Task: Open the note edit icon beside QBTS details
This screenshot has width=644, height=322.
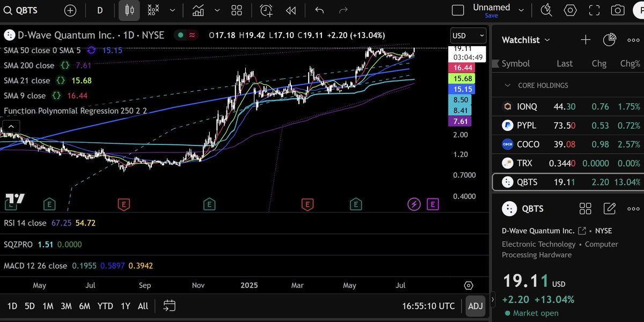Action: click(610, 209)
